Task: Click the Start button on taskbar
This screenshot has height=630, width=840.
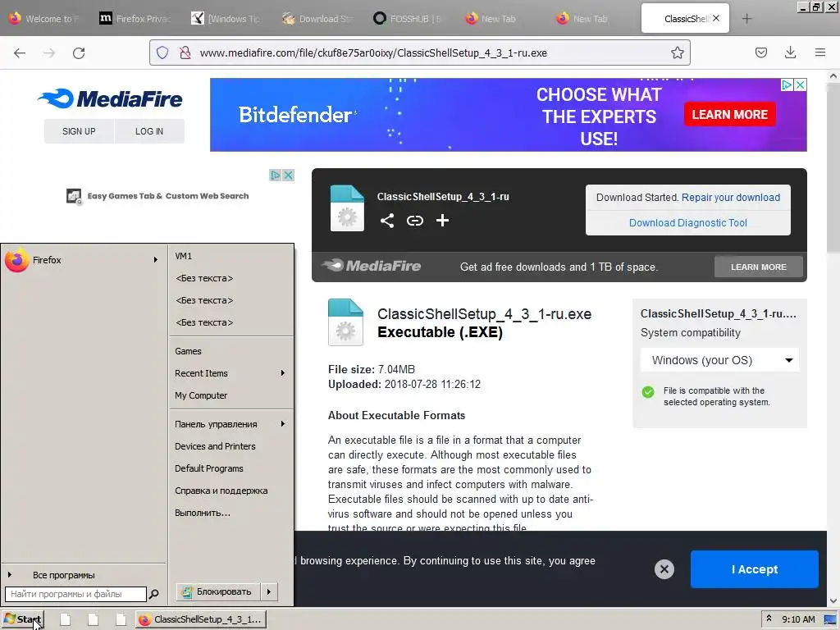Action: tap(23, 620)
